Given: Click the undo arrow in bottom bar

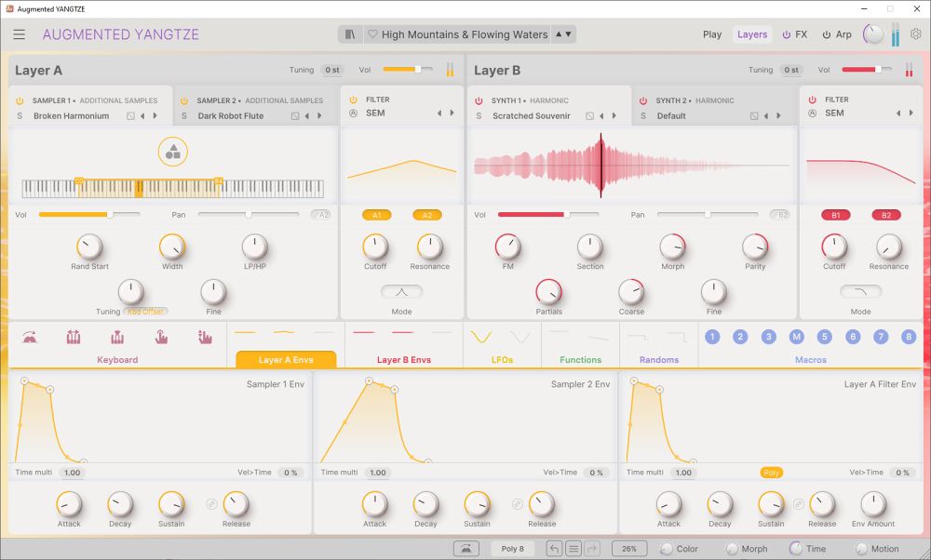Looking at the screenshot, I should (554, 549).
